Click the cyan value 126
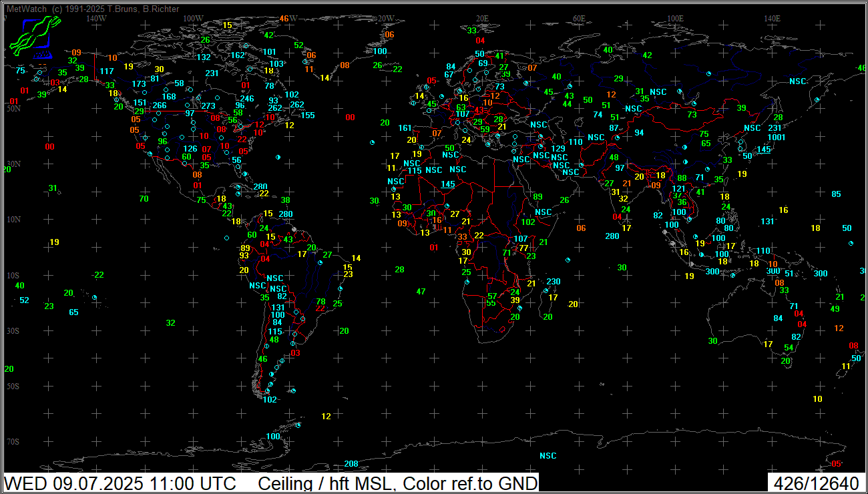This screenshot has width=868, height=494. [190, 150]
